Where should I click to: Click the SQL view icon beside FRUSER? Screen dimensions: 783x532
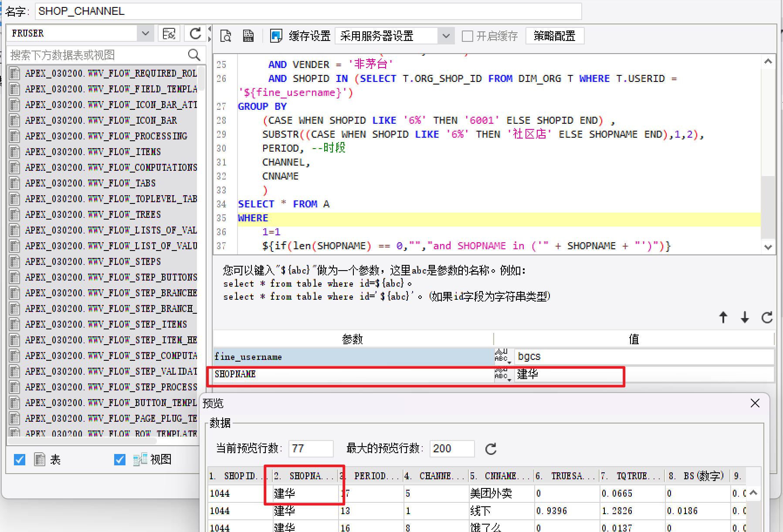coord(169,34)
